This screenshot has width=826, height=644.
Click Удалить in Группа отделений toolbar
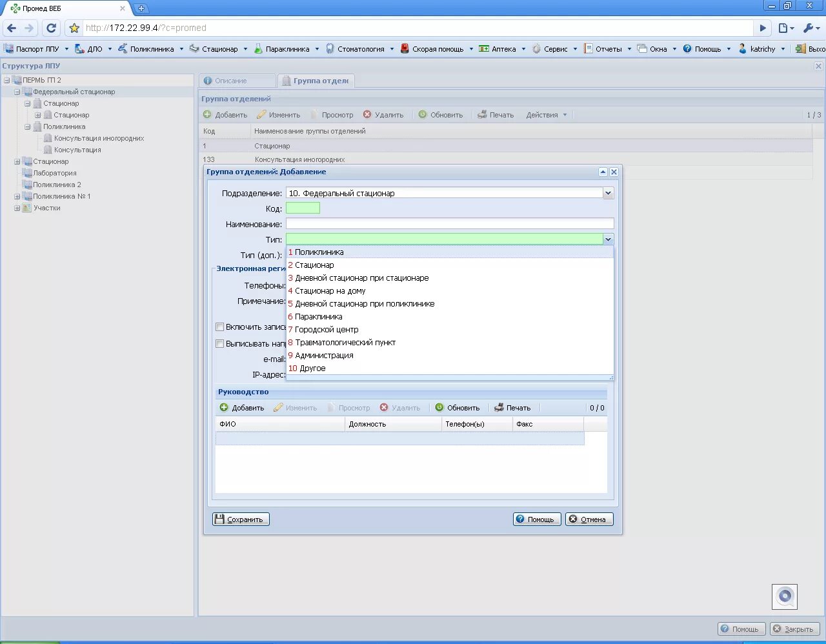(x=383, y=115)
